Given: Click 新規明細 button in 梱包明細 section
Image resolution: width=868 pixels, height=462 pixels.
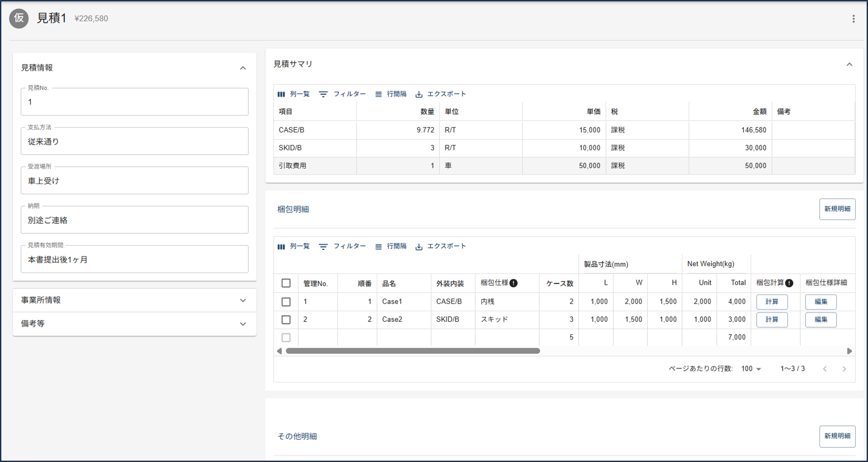Looking at the screenshot, I should [x=837, y=209].
